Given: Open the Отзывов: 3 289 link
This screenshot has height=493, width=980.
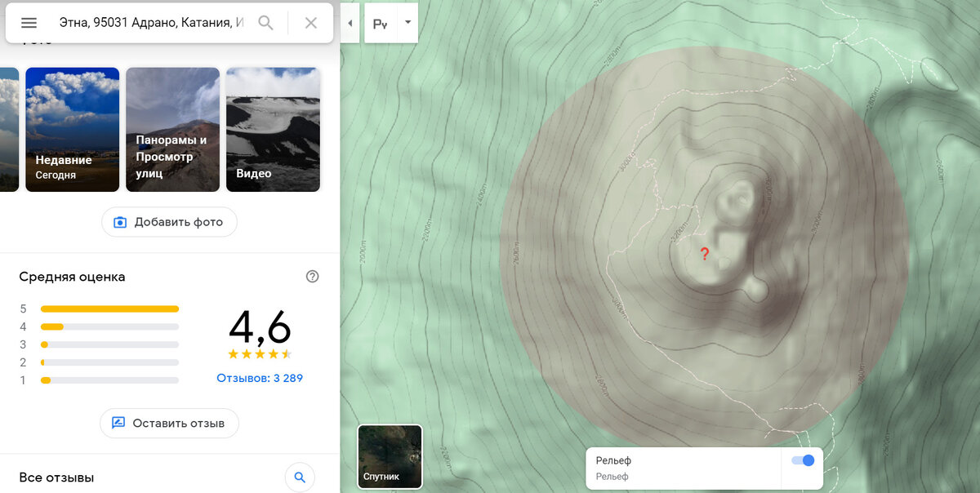Looking at the screenshot, I should (260, 378).
